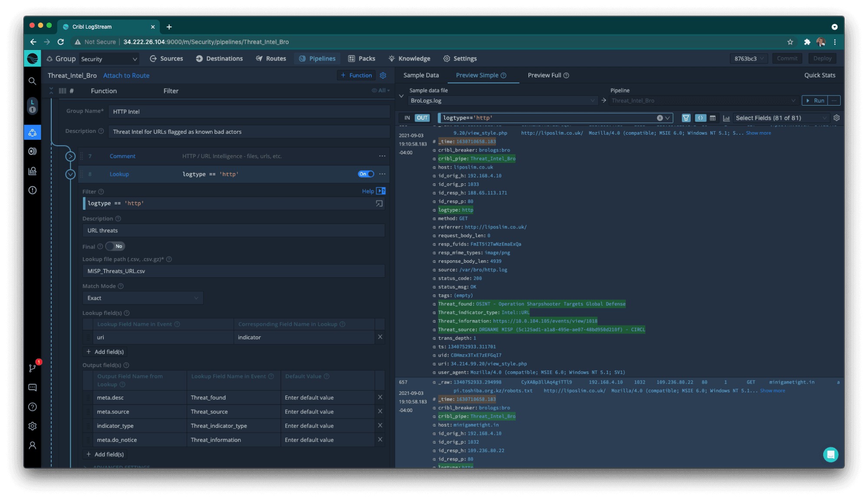Click the pipeline settings gear next to Function
The image size is (868, 500).
click(383, 75)
